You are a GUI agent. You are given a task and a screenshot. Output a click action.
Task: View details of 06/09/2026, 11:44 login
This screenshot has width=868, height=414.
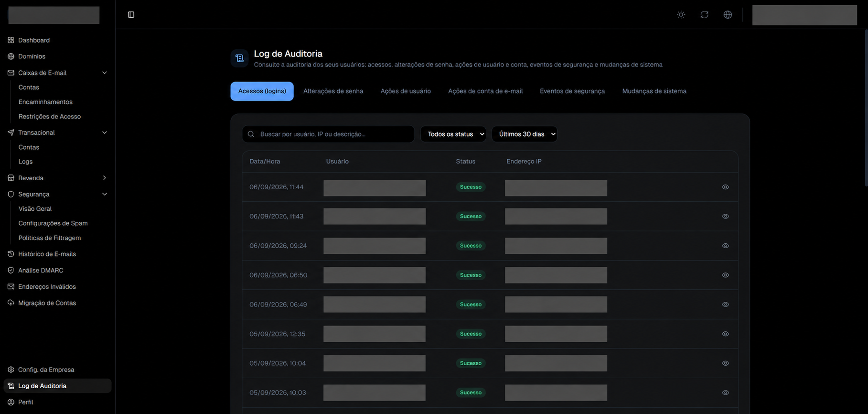pyautogui.click(x=725, y=187)
